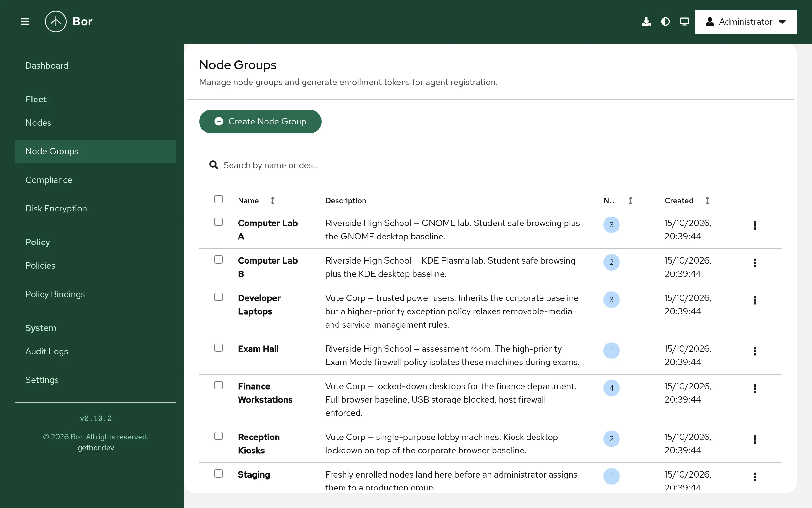The height and width of the screenshot is (508, 812).
Task: Sort by Created column arrow
Action: [707, 201]
